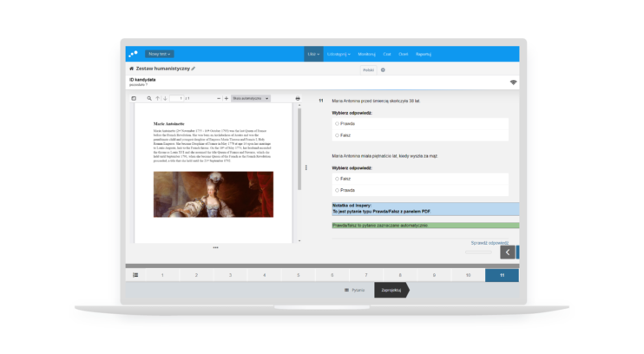
Task: Open the Lista dropdown menu
Action: coord(314,54)
